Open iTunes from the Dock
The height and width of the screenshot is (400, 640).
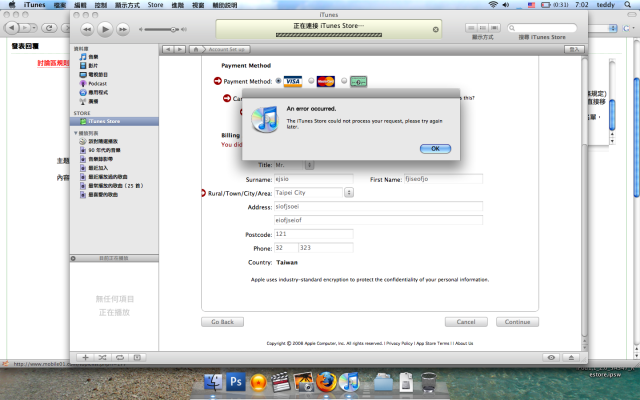coord(349,382)
